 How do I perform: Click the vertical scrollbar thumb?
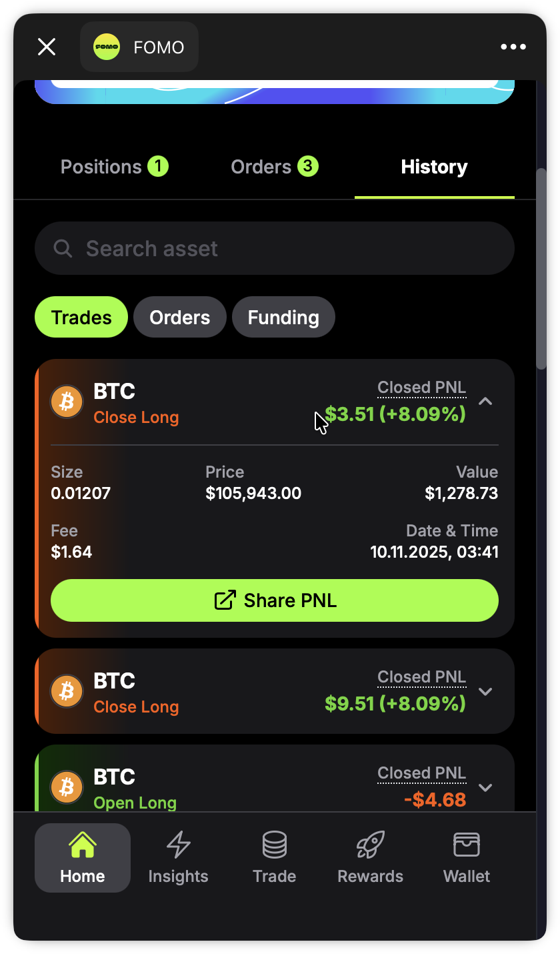(541, 267)
